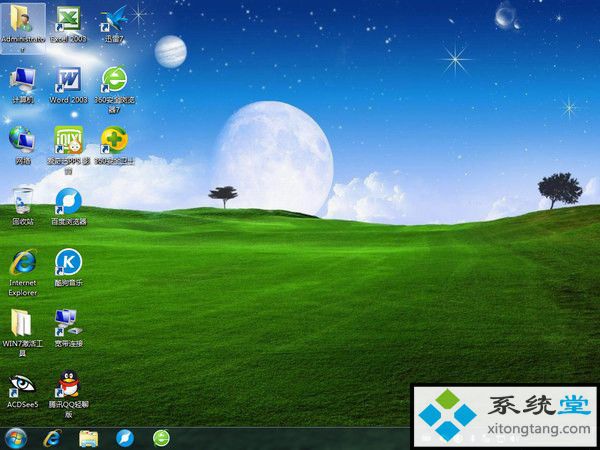
Task: Open the 宽带连接 broadband connection shortcut
Action: click(68, 328)
